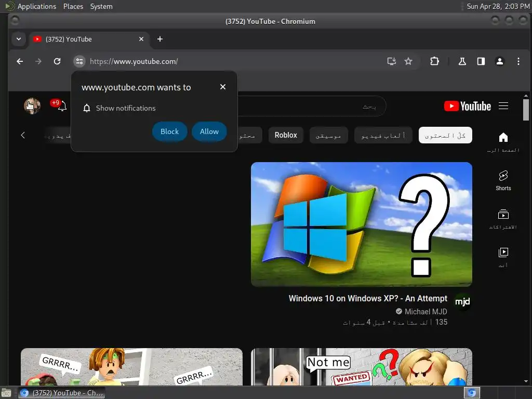
Task: Open Shorts in the sidebar
Action: tap(503, 180)
